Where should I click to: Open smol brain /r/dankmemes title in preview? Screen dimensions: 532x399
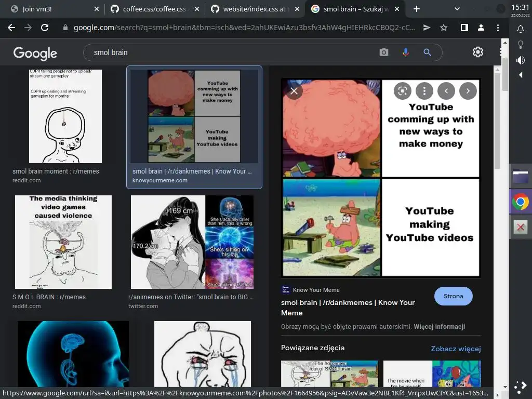click(x=348, y=308)
